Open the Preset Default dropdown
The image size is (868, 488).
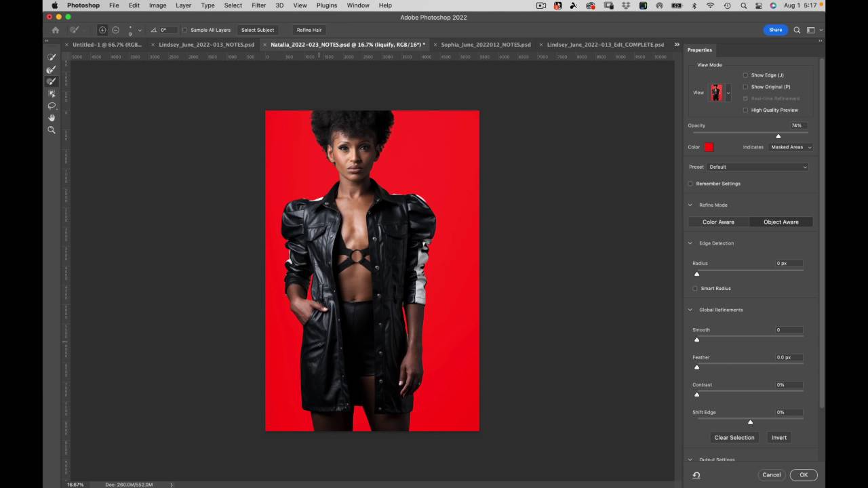click(758, 167)
